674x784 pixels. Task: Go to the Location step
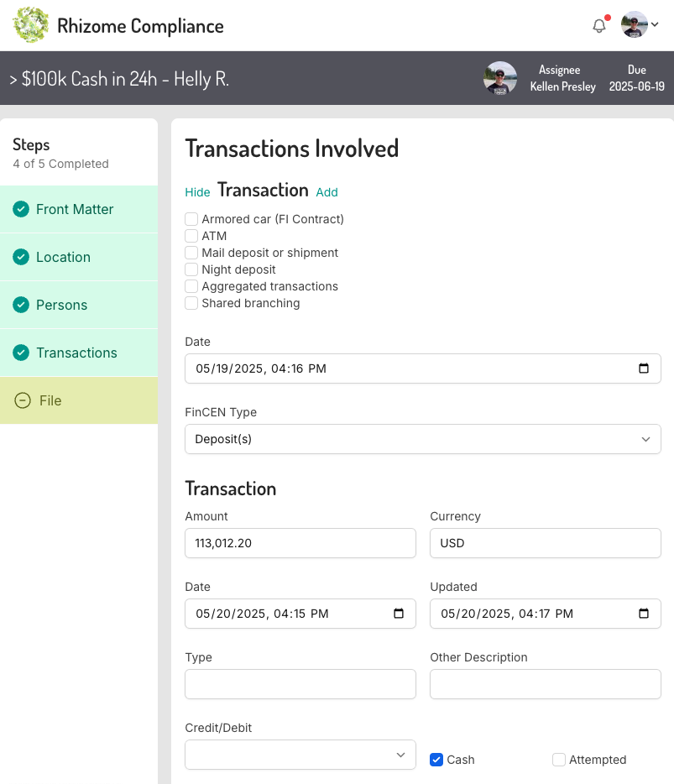pyautogui.click(x=79, y=257)
